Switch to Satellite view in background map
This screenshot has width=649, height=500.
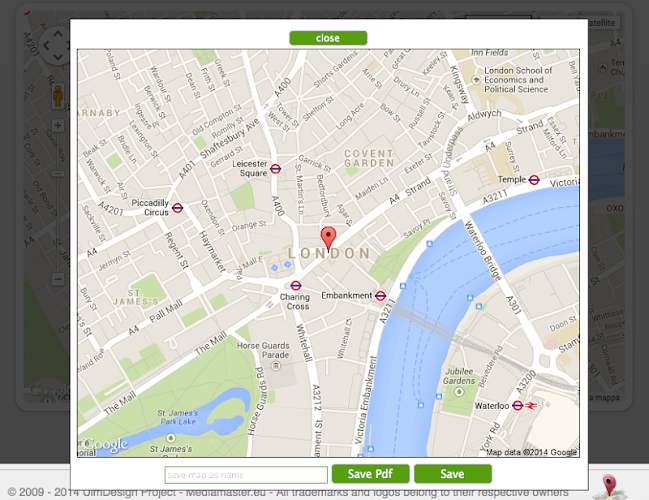click(603, 22)
